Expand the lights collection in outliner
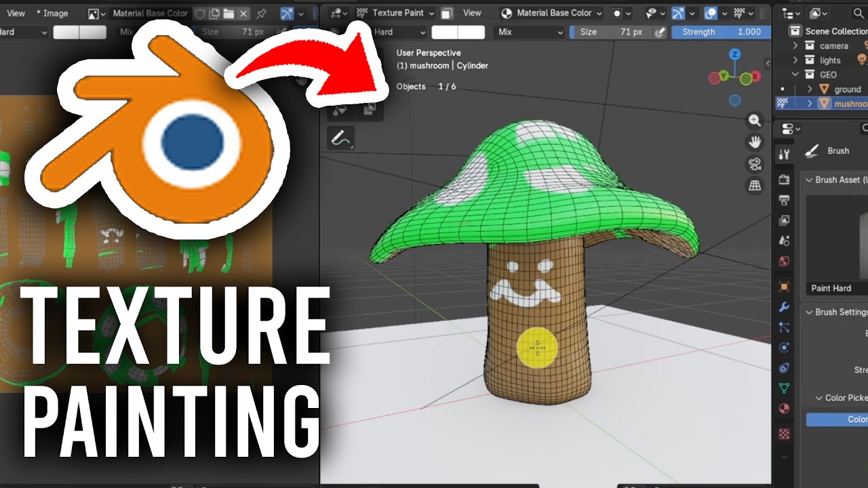868x488 pixels. (x=795, y=60)
